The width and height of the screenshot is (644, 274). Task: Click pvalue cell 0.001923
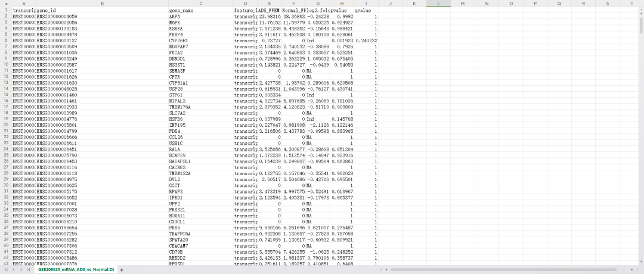click(342, 41)
